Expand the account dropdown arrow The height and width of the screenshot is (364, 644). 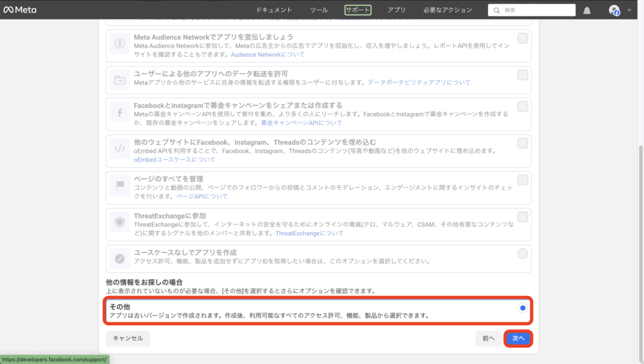point(629,10)
